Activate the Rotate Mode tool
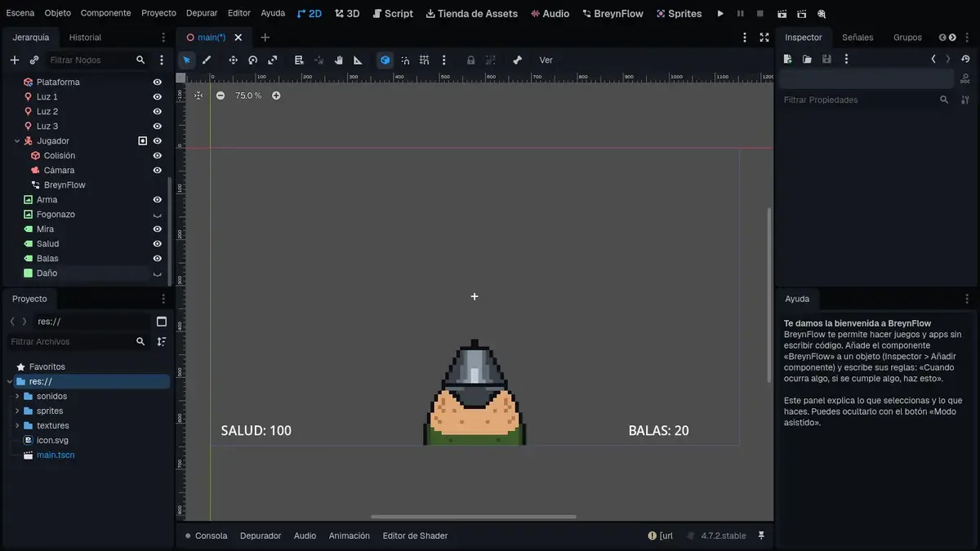Viewport: 980px width, 551px height. (253, 60)
